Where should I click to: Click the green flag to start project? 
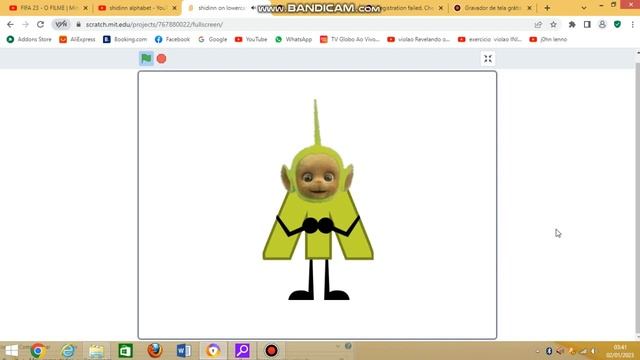pos(146,59)
